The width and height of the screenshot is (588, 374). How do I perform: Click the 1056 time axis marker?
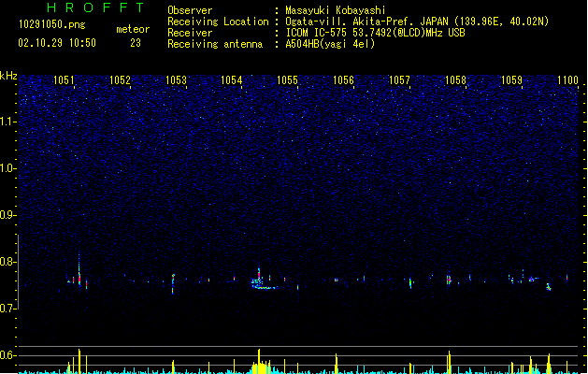pos(343,80)
